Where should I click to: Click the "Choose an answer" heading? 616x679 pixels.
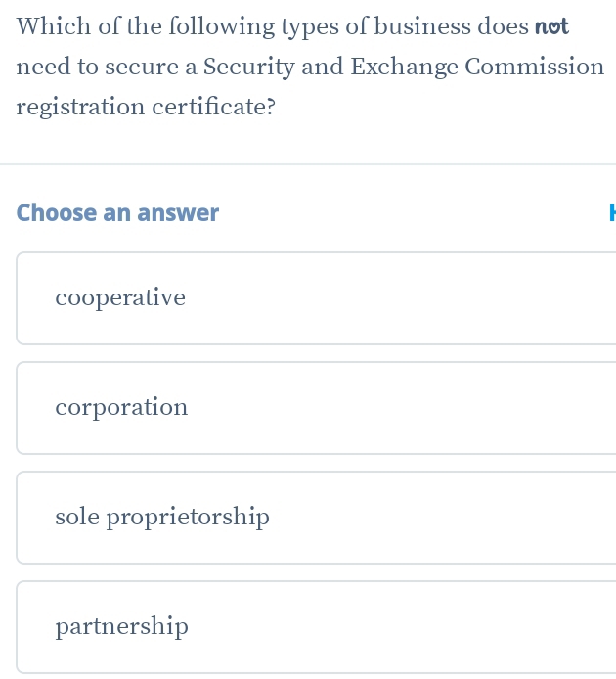(117, 213)
